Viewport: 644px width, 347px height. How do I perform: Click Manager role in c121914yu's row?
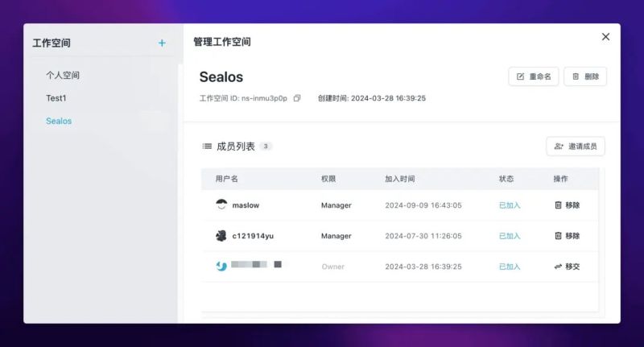click(336, 236)
